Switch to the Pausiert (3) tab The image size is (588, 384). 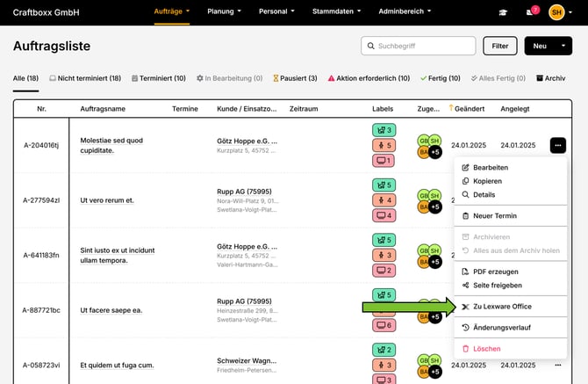point(295,78)
